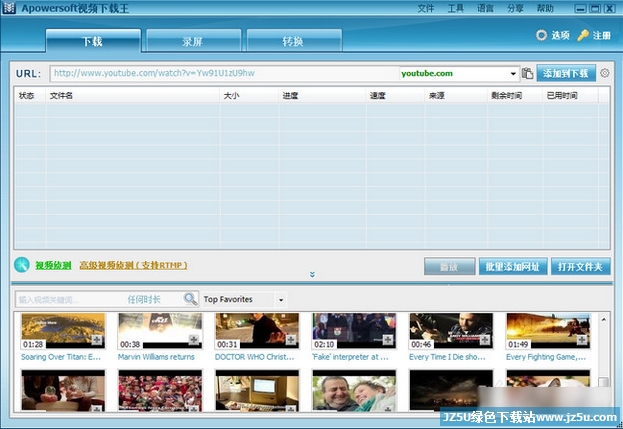
Task: Switch to 下载 tab
Action: click(93, 41)
